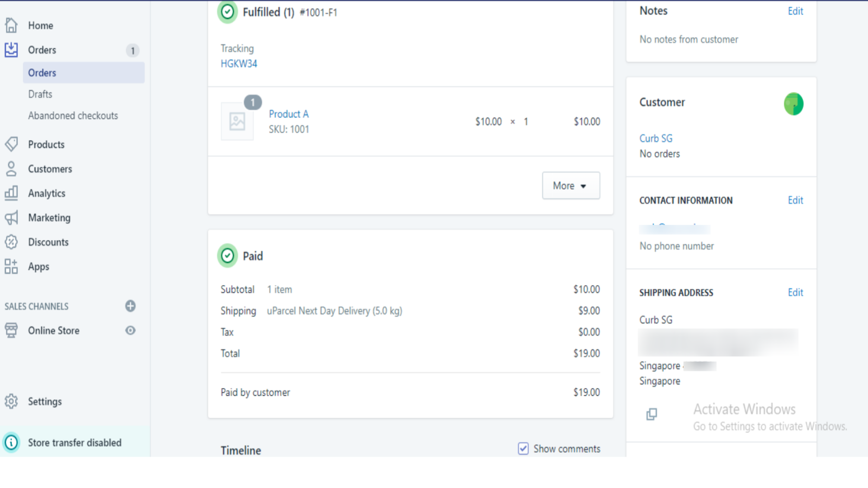This screenshot has height=488, width=868.
Task: Click the Store transfer disabled info icon
Action: (12, 442)
